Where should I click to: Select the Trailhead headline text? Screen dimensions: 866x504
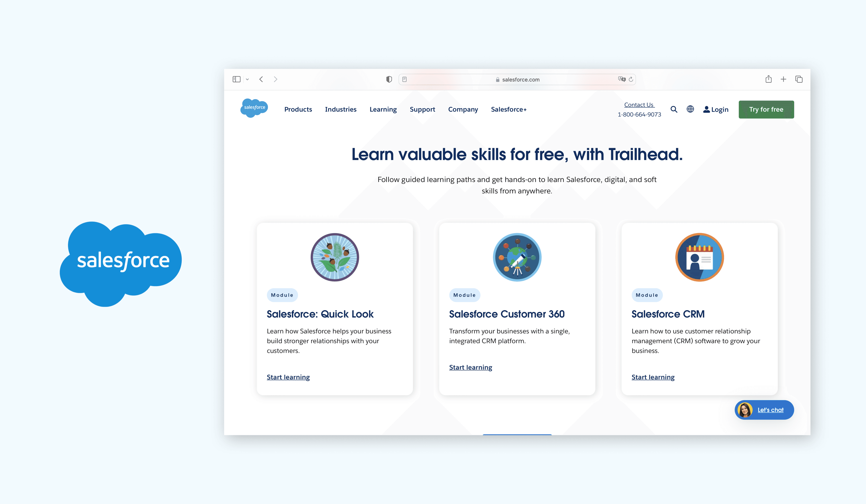pyautogui.click(x=517, y=154)
